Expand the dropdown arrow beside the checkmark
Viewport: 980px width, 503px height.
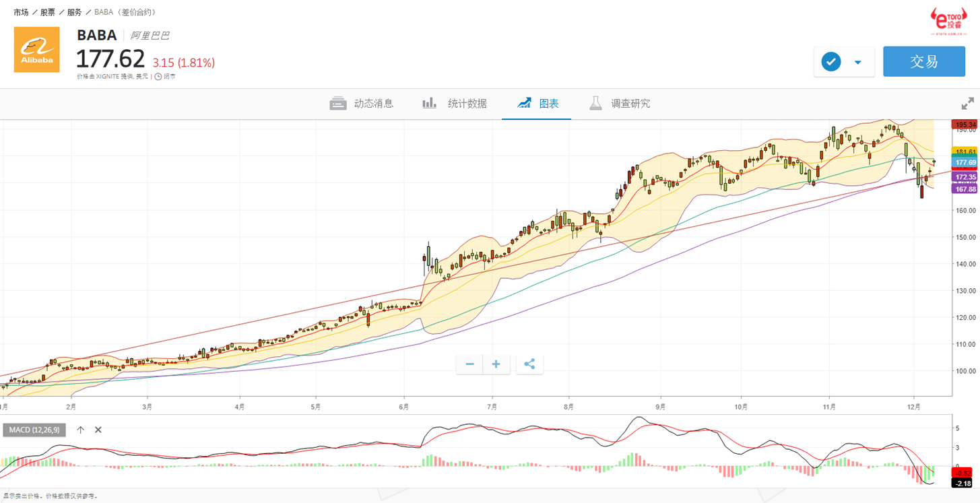pyautogui.click(x=858, y=63)
